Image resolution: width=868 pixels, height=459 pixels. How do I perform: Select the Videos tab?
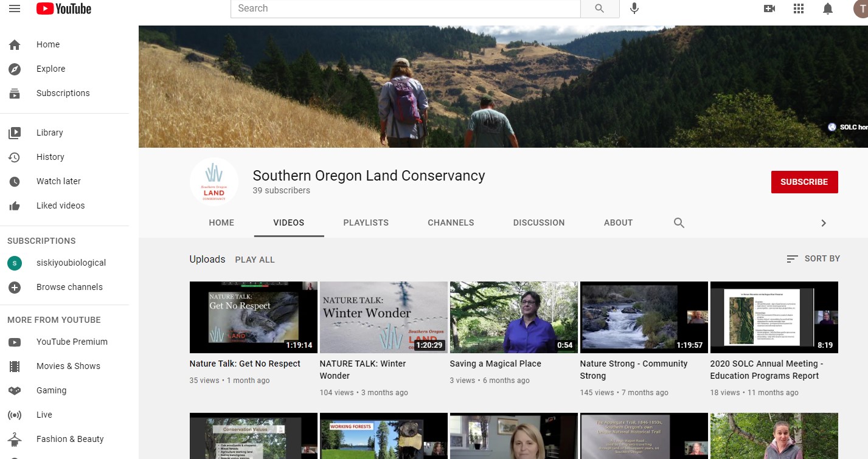click(x=289, y=223)
